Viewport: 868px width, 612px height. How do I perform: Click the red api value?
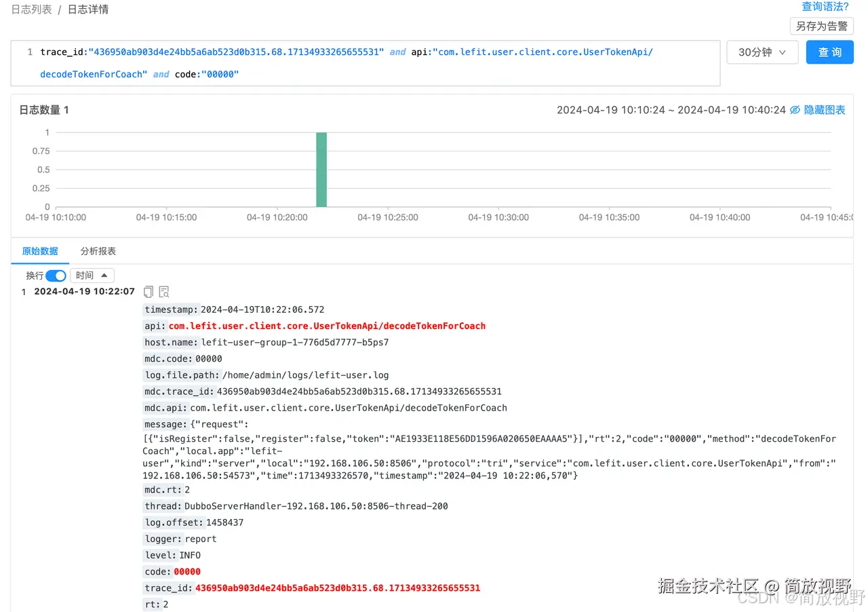pyautogui.click(x=327, y=326)
